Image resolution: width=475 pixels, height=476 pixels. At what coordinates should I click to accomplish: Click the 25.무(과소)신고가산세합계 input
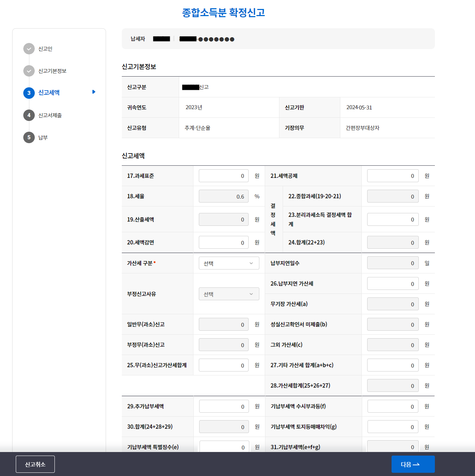(224, 365)
